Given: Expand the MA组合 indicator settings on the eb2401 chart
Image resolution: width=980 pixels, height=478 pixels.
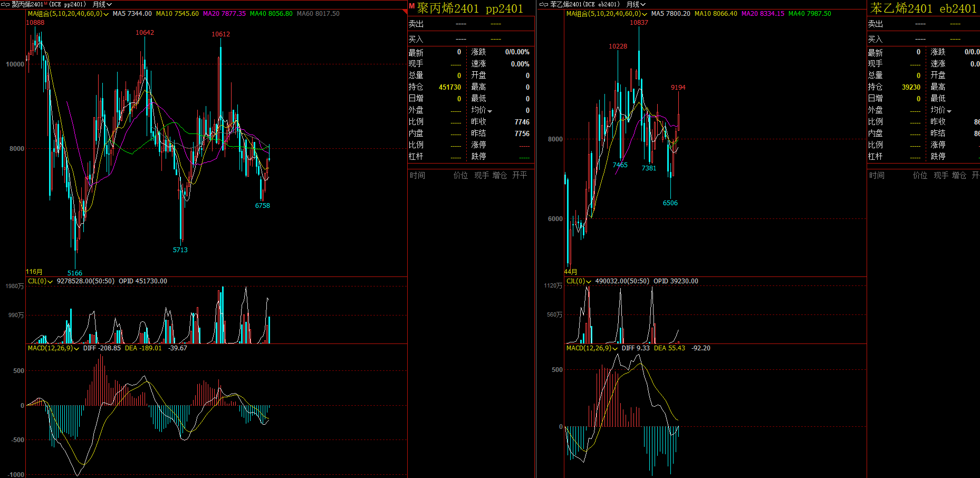Looking at the screenshot, I should click(645, 14).
